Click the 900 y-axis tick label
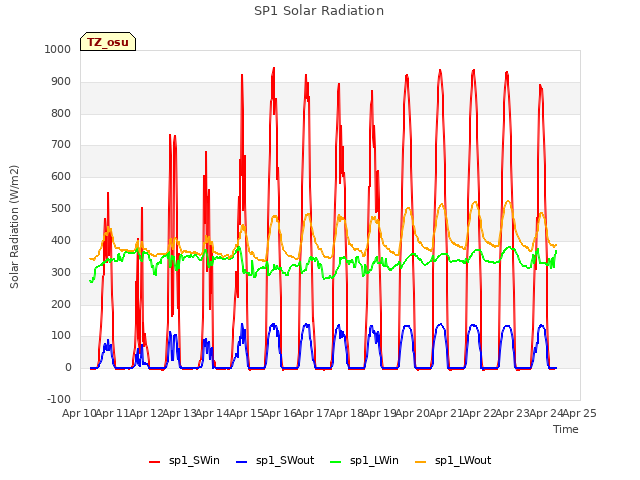This screenshot has width=640, height=480. (61, 82)
